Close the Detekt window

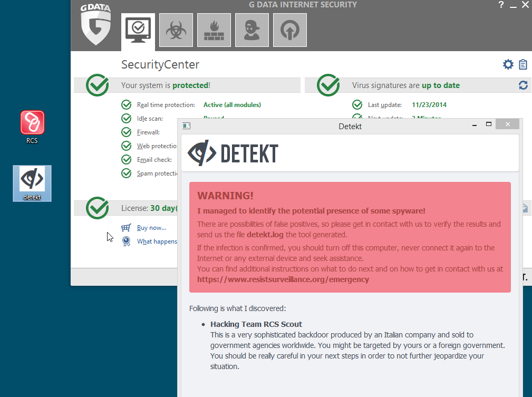click(508, 124)
